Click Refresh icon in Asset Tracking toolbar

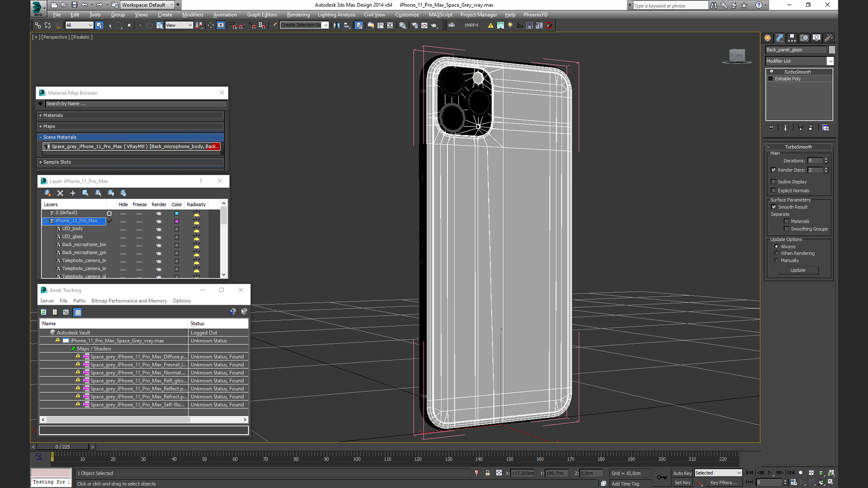pos(43,312)
